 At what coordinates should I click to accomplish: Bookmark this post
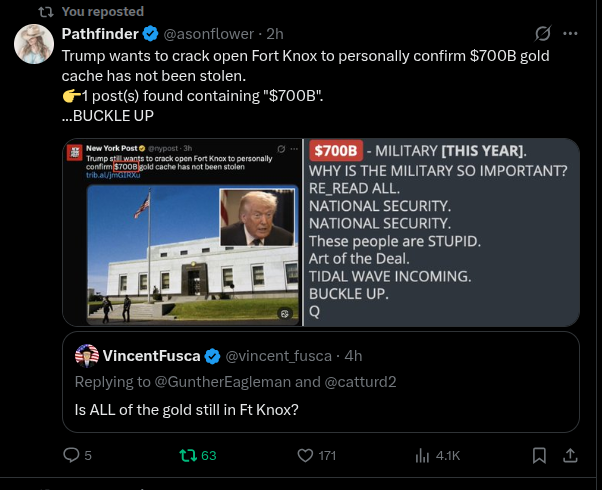pos(539,456)
